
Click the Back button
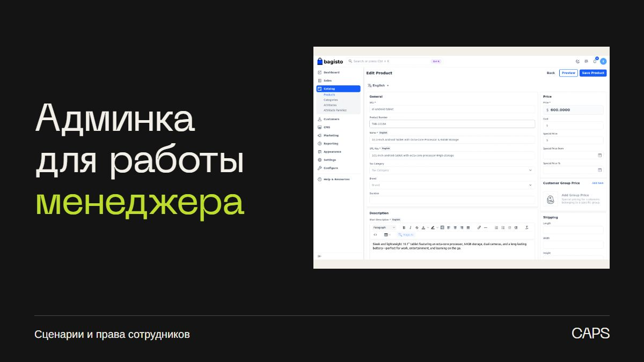(551, 73)
